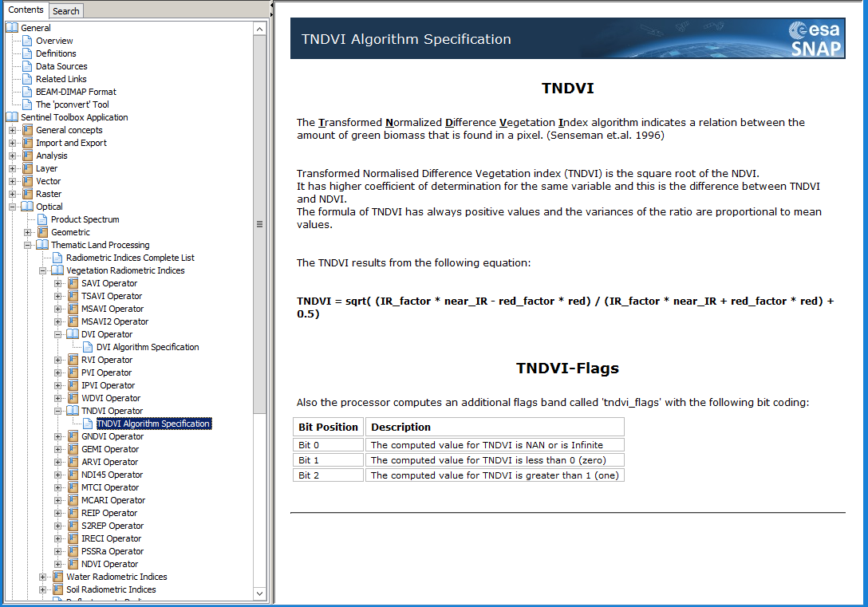Switch to the Search tab
The width and height of the screenshot is (868, 607).
[x=66, y=11]
